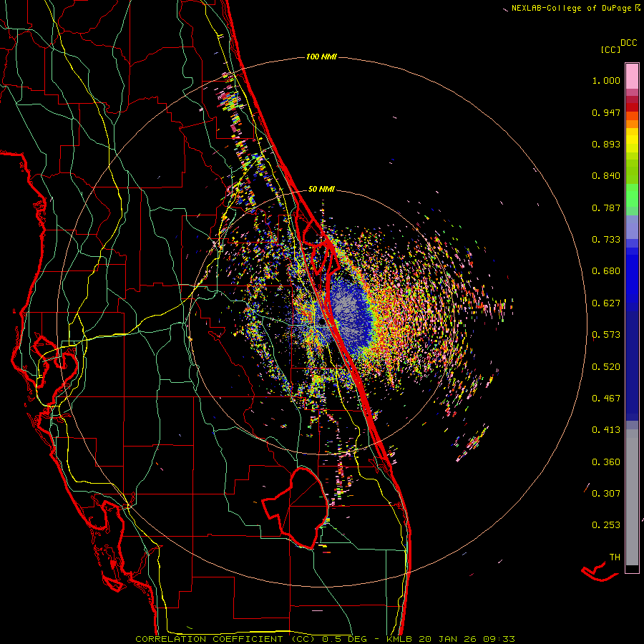The width and height of the screenshot is (644, 644).
Task: Pick the gray segment of the color scale
Action: (x=632, y=497)
